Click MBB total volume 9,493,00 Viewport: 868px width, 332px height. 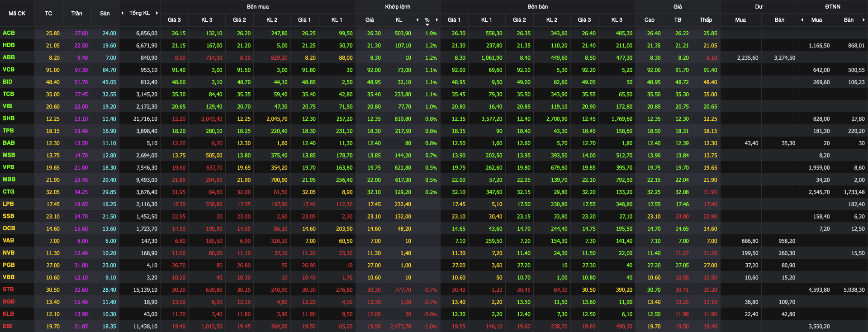147,180
